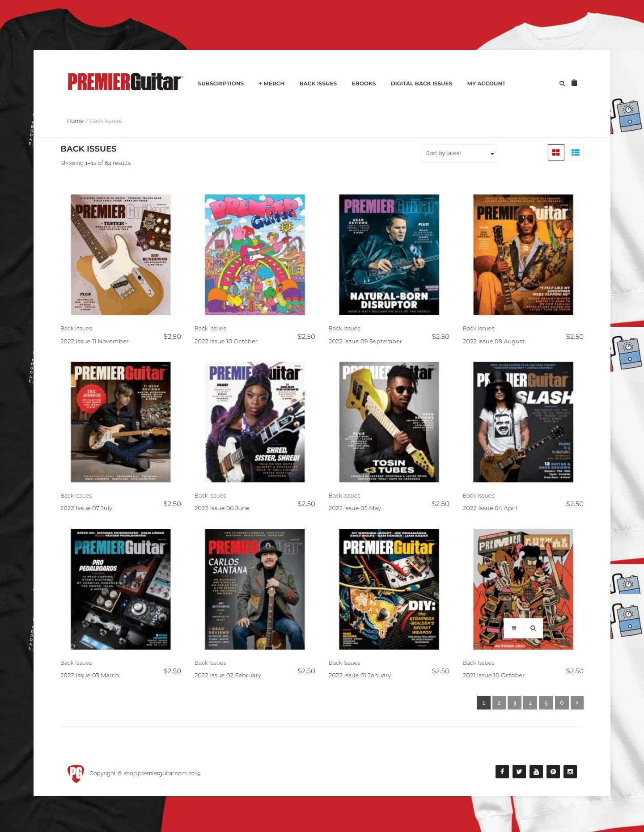
Task: Visit the Facebook page from the footer
Action: (x=502, y=772)
